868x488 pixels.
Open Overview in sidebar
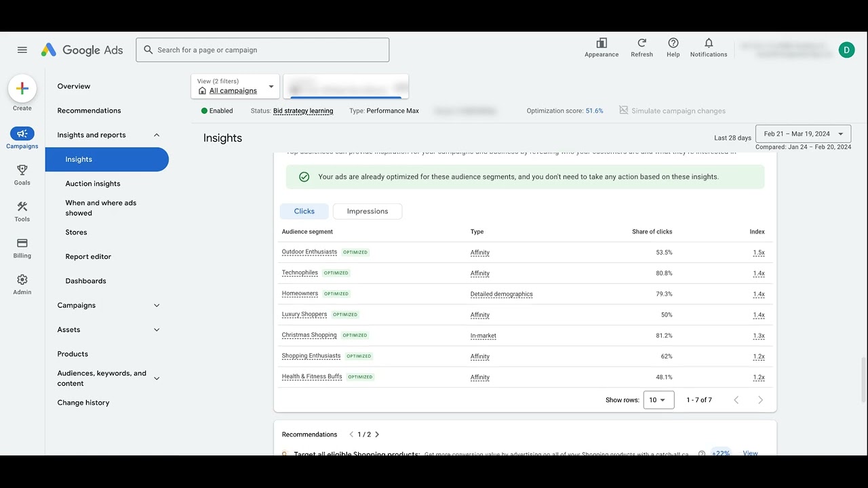click(74, 86)
